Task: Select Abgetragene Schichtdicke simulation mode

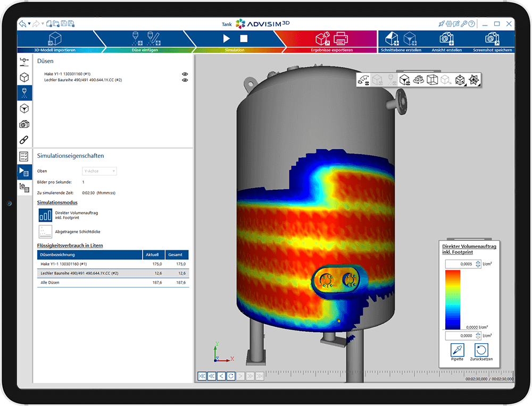Action: tap(45, 232)
